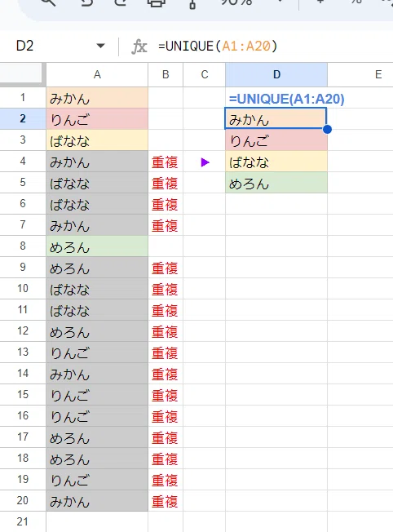This screenshot has width=393, height=532.
Task: Select row 8 header
Action: coord(23,246)
